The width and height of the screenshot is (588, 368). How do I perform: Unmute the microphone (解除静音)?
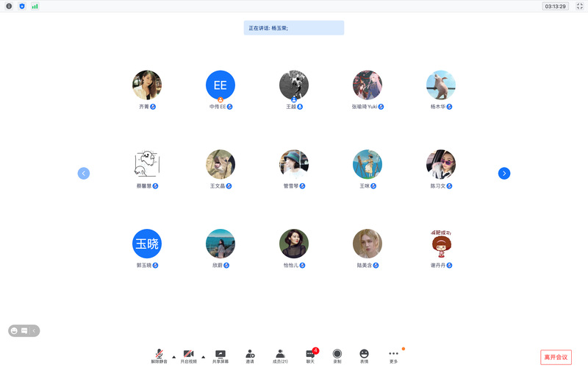tap(159, 355)
